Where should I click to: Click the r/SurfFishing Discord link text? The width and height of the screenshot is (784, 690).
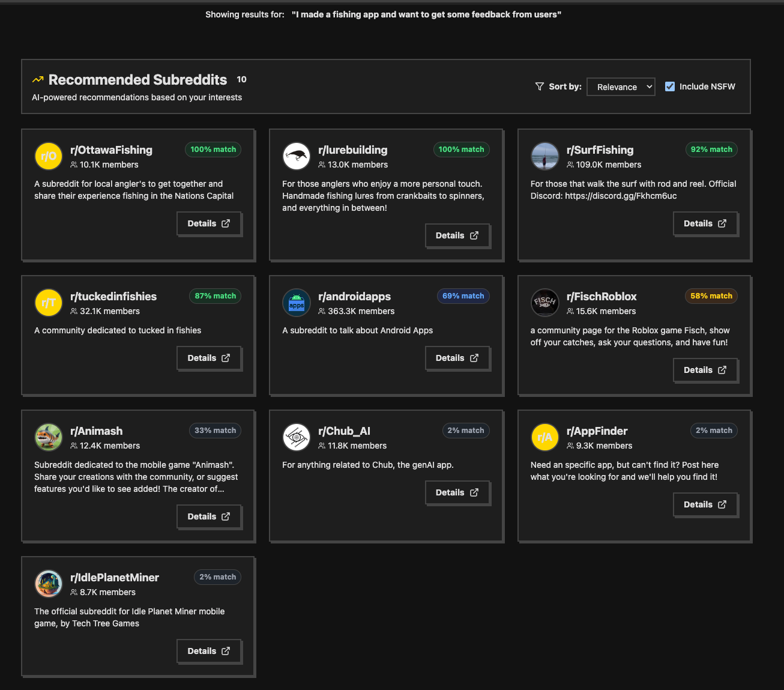point(621,196)
